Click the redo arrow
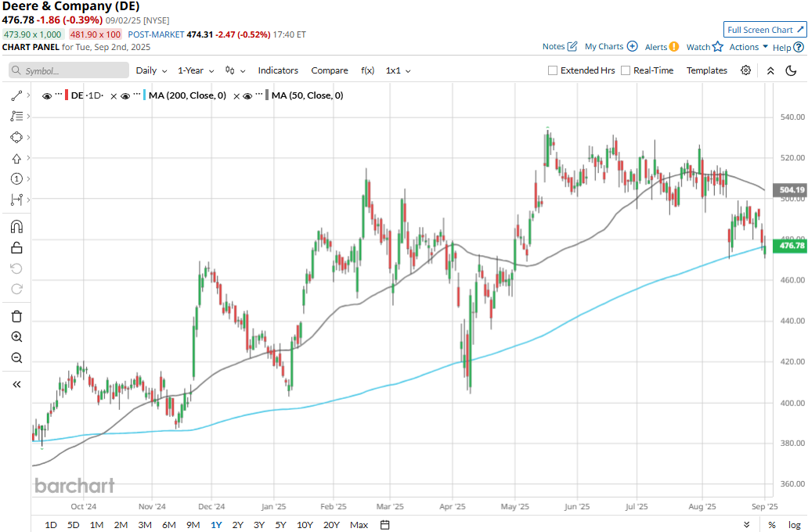Viewport: 808px width, 532px height. pos(16,289)
